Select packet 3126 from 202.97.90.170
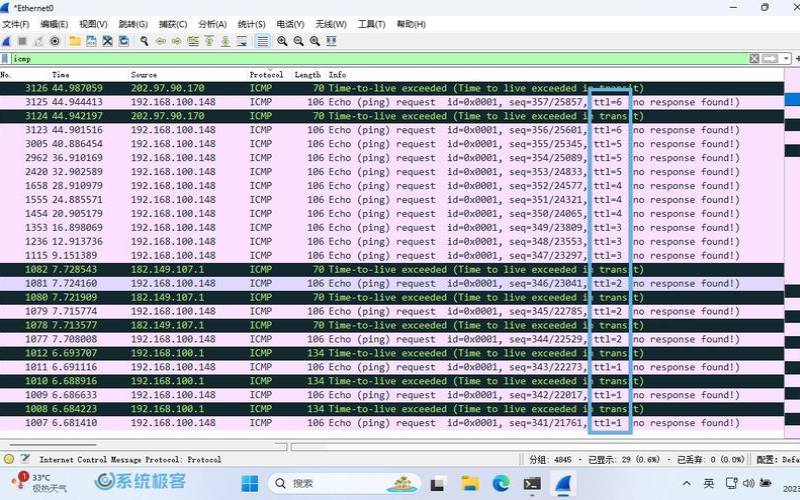The width and height of the screenshot is (800, 500). (392, 88)
